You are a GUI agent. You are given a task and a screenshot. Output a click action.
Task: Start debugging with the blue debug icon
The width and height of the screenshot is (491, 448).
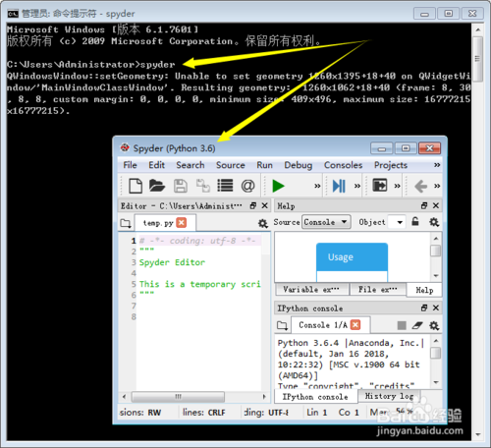(339, 186)
